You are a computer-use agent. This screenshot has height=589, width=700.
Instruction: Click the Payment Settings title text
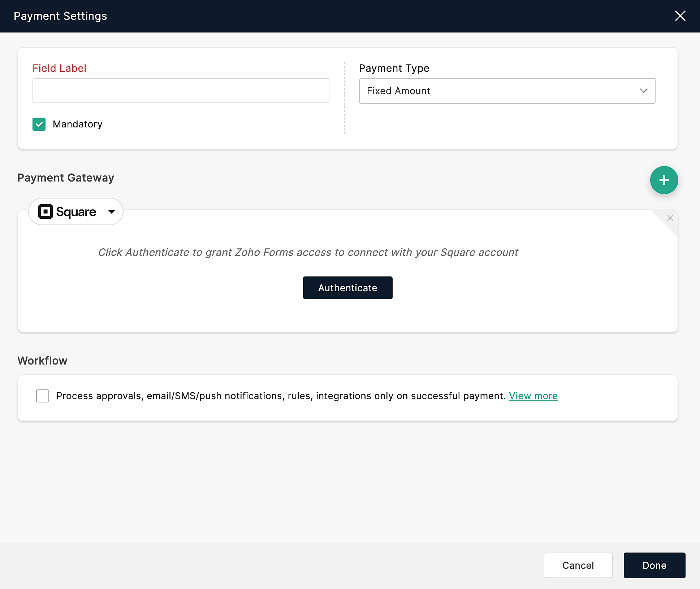[60, 16]
